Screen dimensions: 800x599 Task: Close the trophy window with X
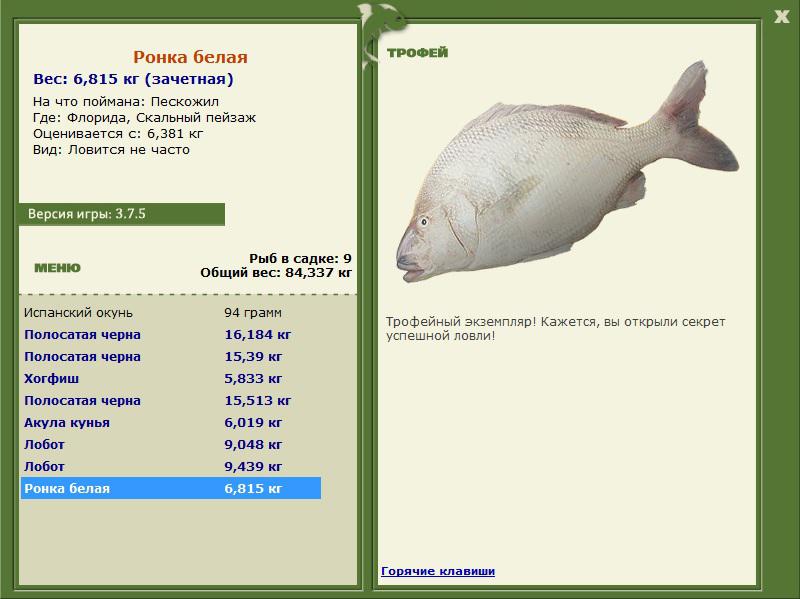click(x=781, y=17)
